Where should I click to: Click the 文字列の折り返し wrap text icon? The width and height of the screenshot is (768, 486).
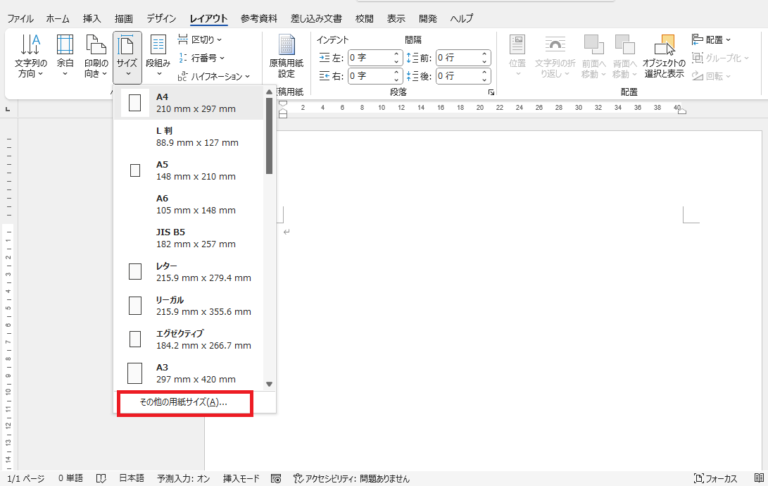pyautogui.click(x=555, y=56)
